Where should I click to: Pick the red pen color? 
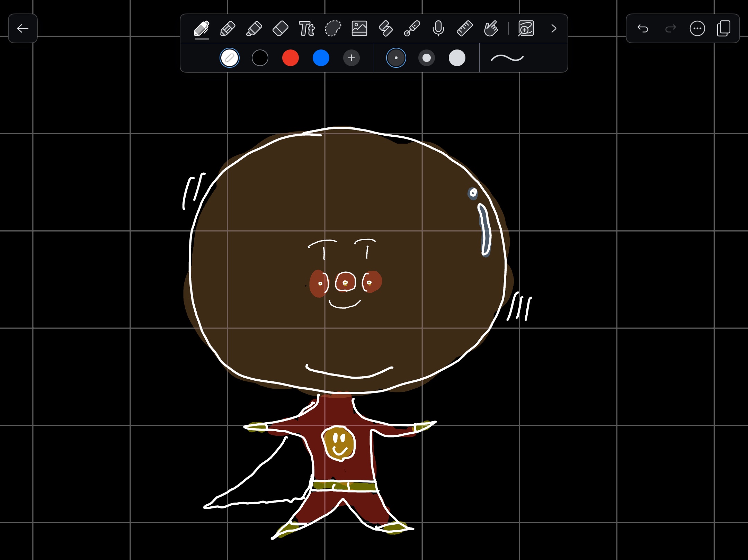point(291,58)
